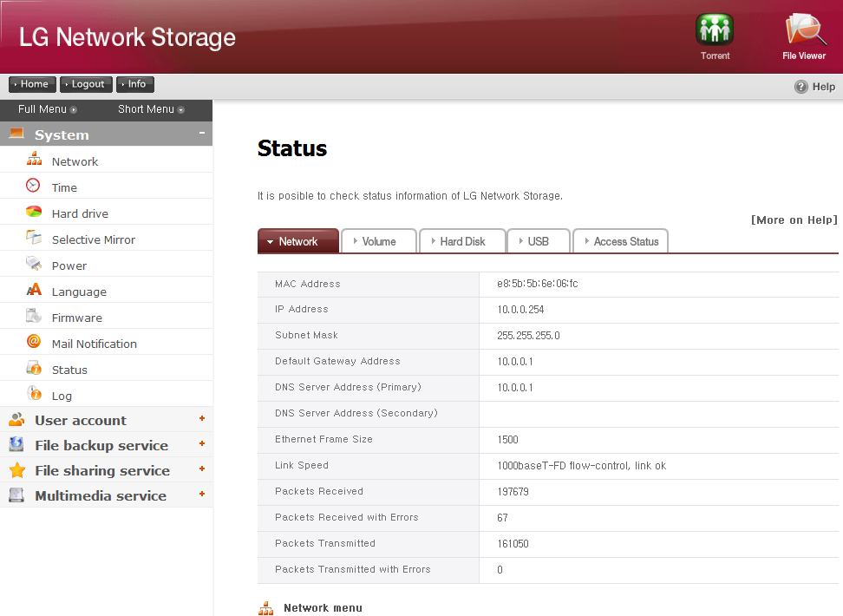
Task: Click the Network sidebar icon
Action: pos(35,160)
